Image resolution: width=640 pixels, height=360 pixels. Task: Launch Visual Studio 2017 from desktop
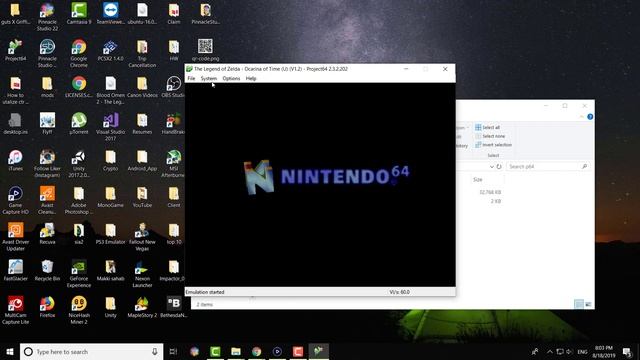(110, 127)
